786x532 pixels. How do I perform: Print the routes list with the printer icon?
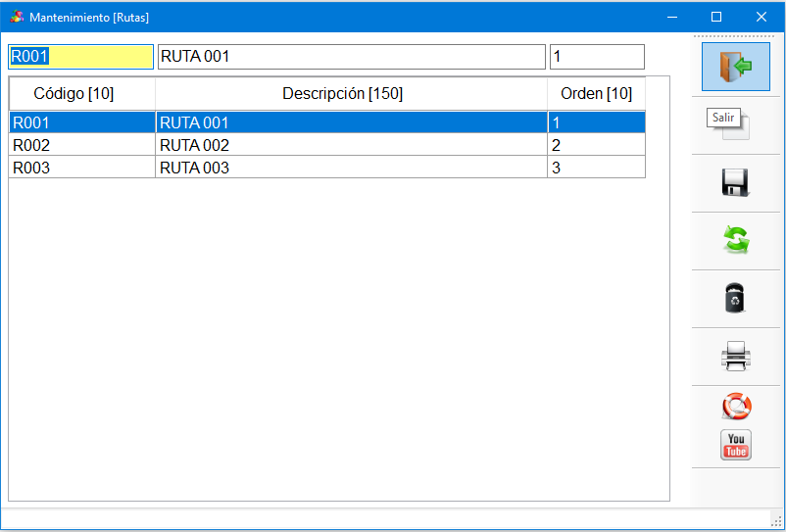coord(735,357)
